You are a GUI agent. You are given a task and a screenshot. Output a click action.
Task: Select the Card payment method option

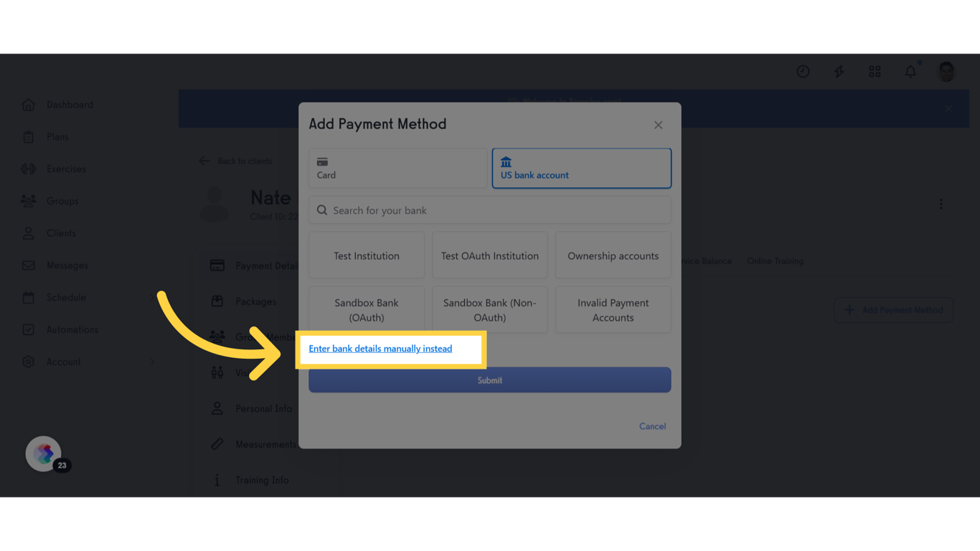click(x=397, y=168)
